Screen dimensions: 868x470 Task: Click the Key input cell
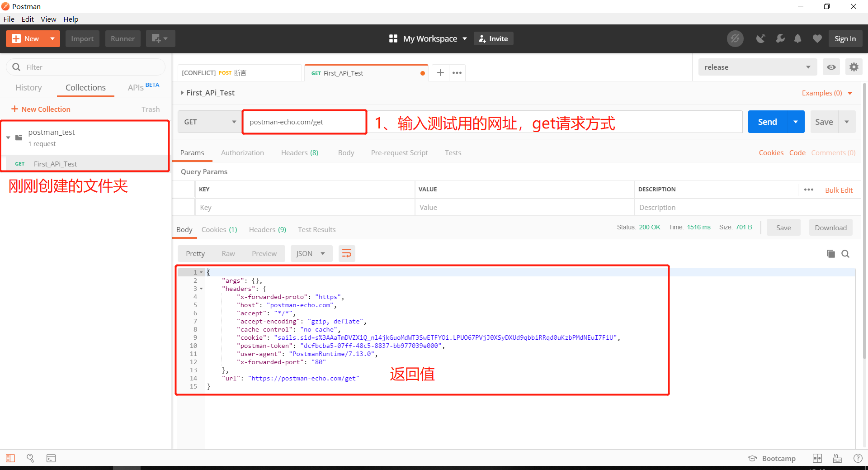point(305,207)
